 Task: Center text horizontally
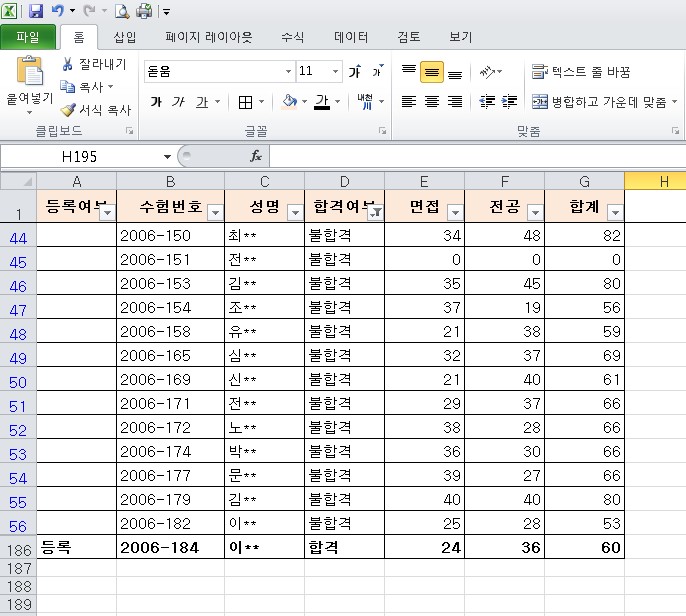[x=432, y=102]
